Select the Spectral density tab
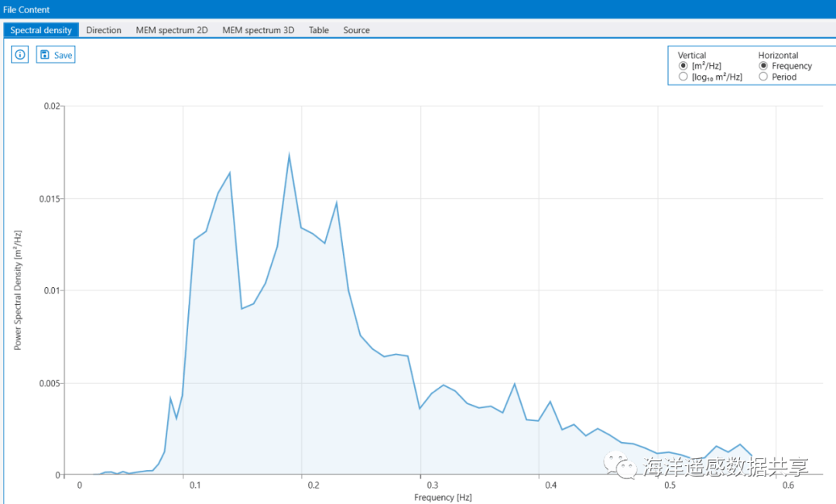The width and height of the screenshot is (836, 504). [x=41, y=30]
